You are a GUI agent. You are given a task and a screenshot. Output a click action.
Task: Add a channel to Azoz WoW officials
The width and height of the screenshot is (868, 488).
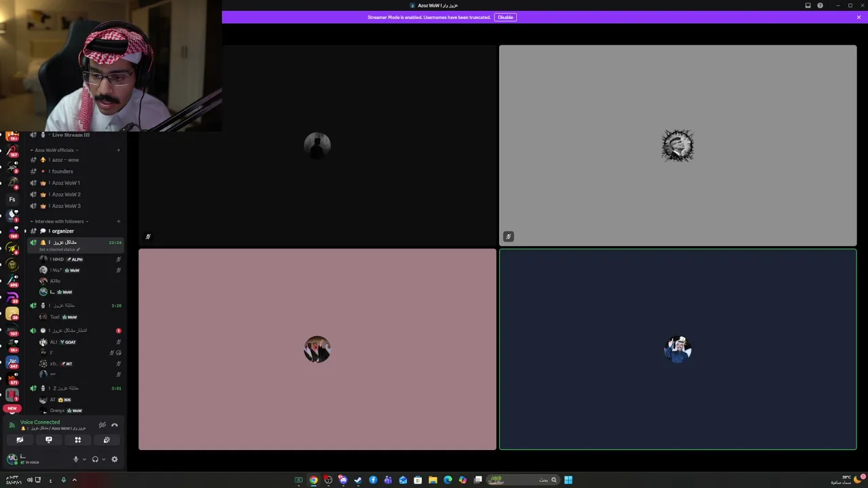(118, 150)
